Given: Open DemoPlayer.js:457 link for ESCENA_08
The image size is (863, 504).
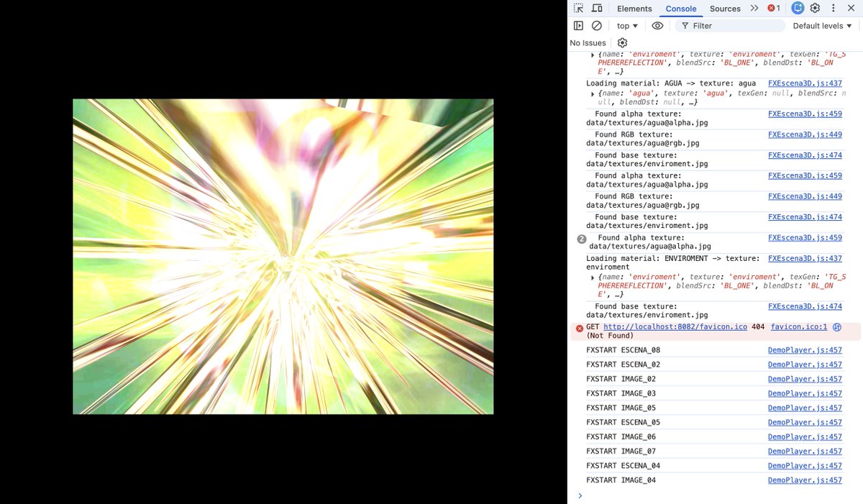Looking at the screenshot, I should pos(805,350).
